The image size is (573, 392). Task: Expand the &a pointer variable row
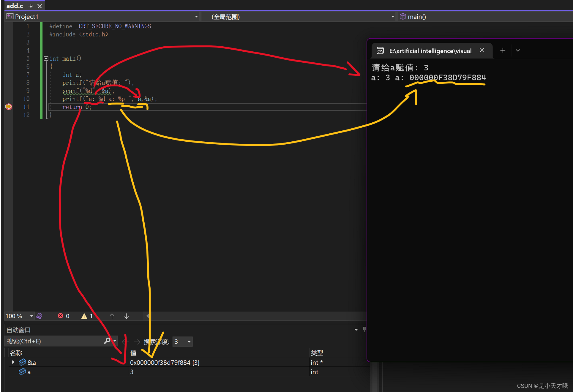13,362
